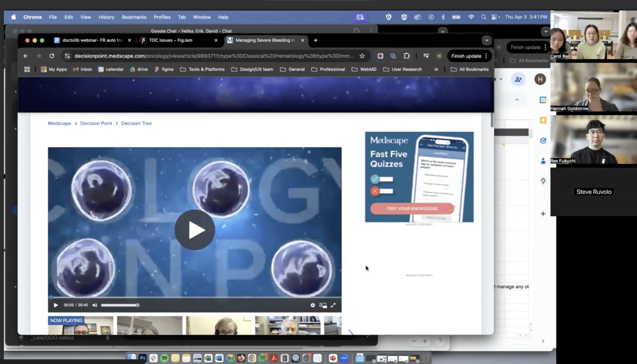The width and height of the screenshot is (637, 364).
Task: Enter fullscreen mode on the video player
Action: [333, 305]
